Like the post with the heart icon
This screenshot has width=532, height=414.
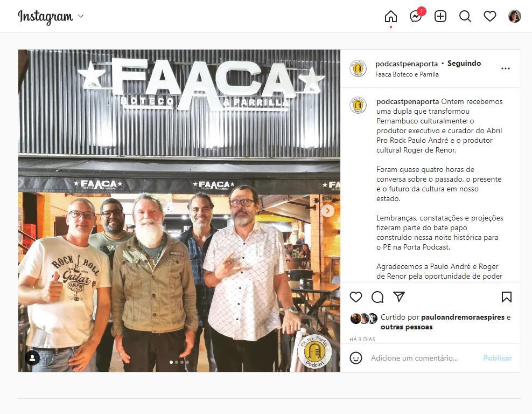(x=356, y=297)
